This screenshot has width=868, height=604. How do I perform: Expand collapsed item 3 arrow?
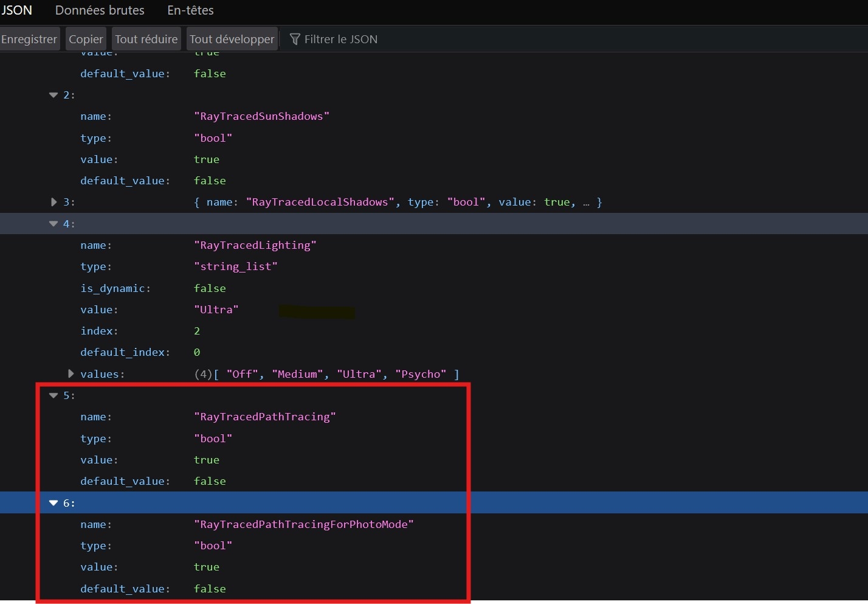[53, 202]
